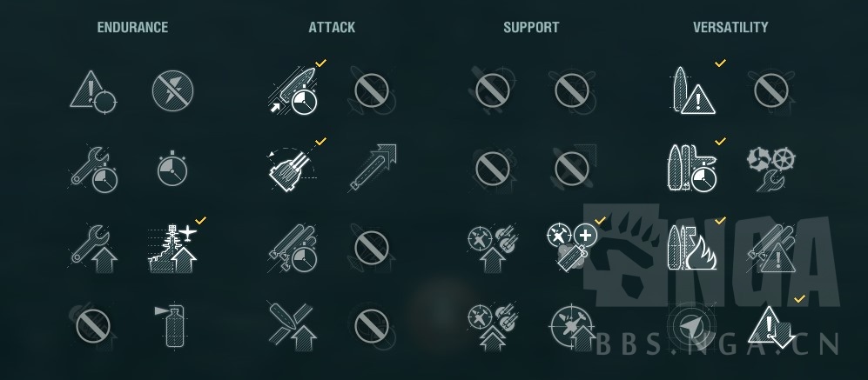Select the warning-and-crosshair skill in Endurance
Image resolution: width=868 pixels, height=380 pixels.
(x=93, y=91)
